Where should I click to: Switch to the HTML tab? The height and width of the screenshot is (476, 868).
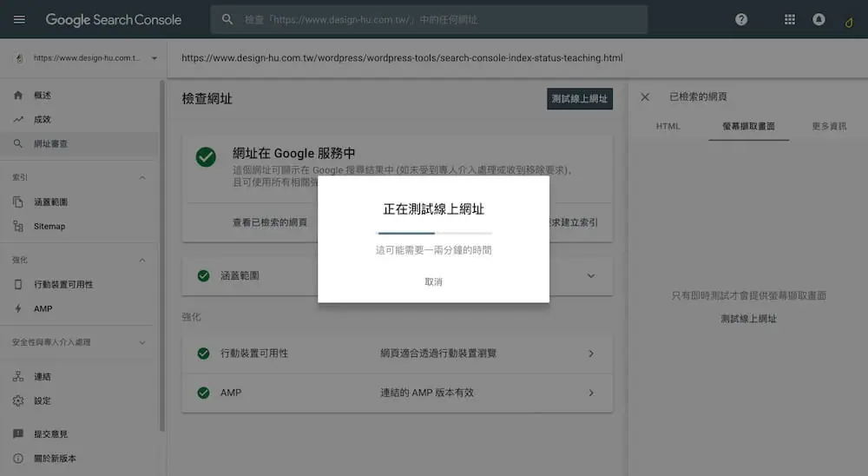[x=667, y=126]
